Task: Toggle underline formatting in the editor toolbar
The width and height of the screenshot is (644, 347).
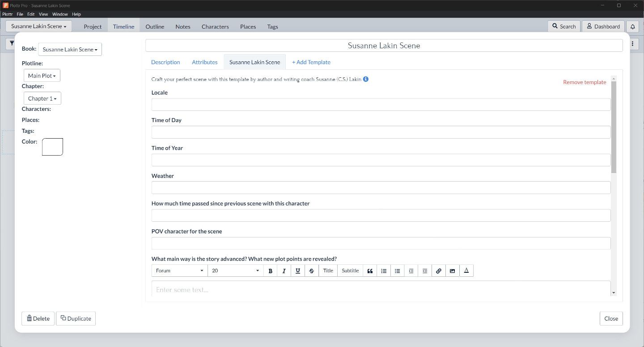Action: click(x=298, y=271)
